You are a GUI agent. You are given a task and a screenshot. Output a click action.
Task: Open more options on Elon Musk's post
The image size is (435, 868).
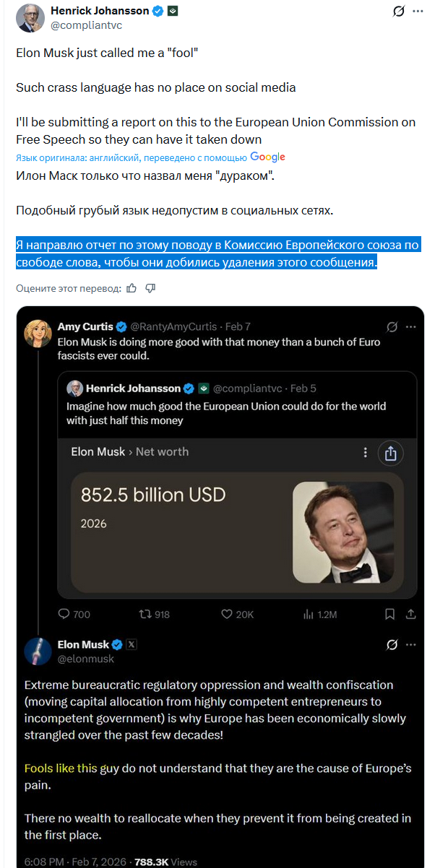410,644
